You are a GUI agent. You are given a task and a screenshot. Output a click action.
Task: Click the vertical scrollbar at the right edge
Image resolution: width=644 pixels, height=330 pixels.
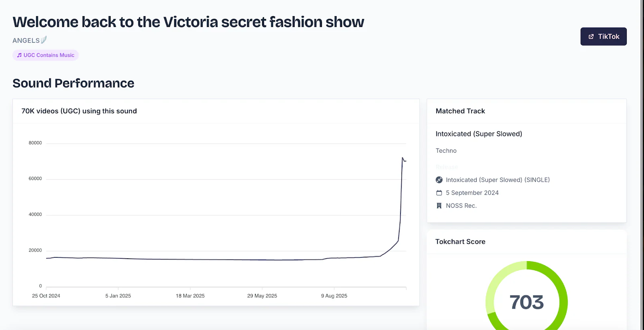click(642, 161)
